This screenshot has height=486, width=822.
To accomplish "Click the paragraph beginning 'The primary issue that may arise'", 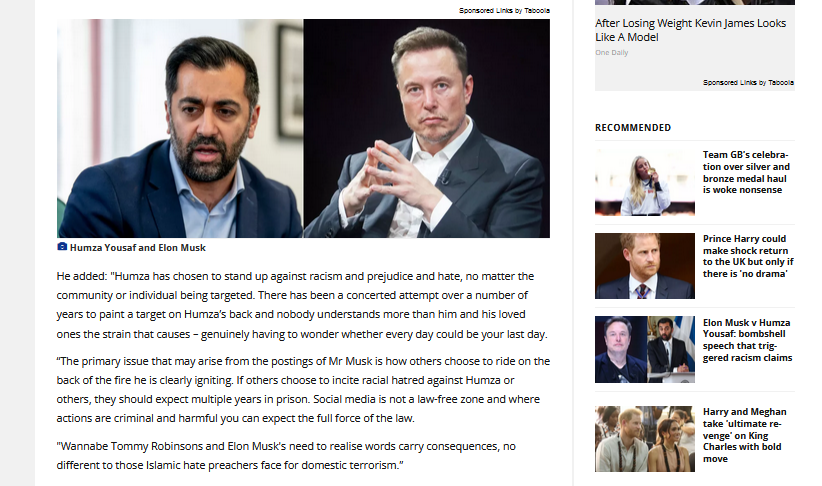I will [x=303, y=390].
